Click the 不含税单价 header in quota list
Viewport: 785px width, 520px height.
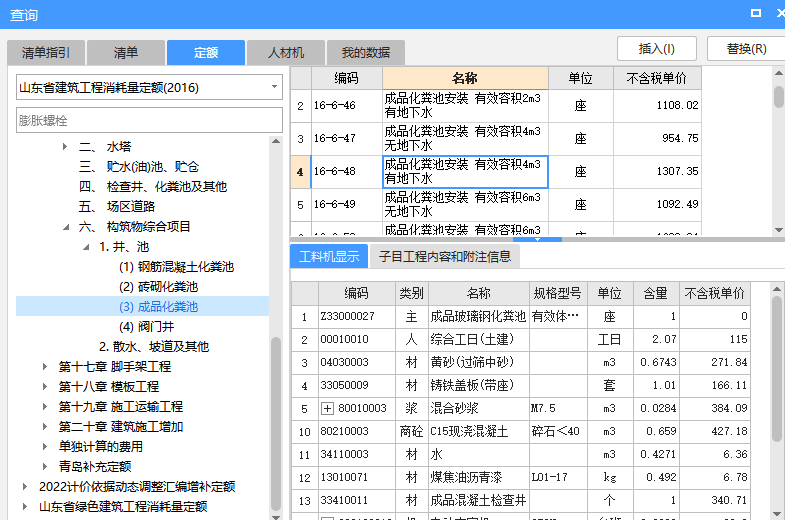tap(657, 78)
